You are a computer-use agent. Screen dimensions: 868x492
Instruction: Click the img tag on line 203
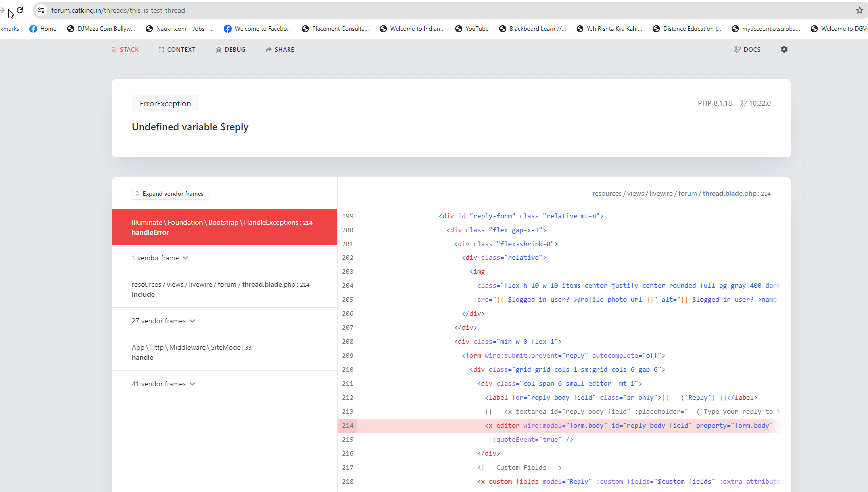pos(477,272)
